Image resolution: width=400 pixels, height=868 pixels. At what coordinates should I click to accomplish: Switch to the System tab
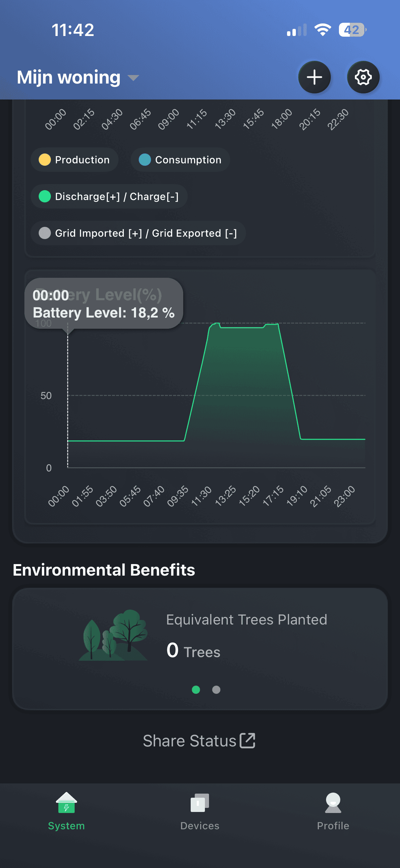tap(66, 811)
